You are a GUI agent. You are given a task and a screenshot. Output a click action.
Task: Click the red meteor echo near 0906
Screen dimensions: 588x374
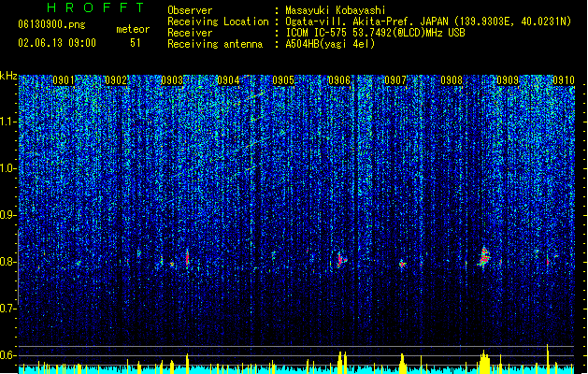click(341, 260)
